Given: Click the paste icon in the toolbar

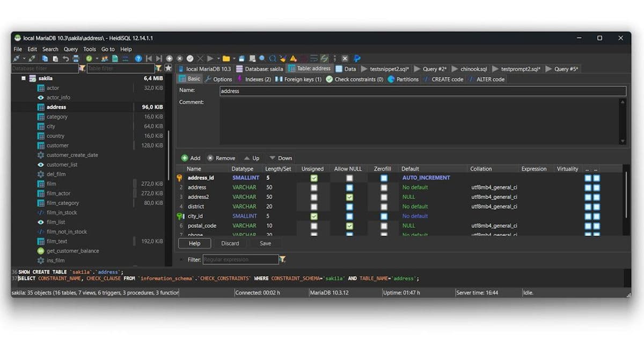Looking at the screenshot, I should point(55,58).
